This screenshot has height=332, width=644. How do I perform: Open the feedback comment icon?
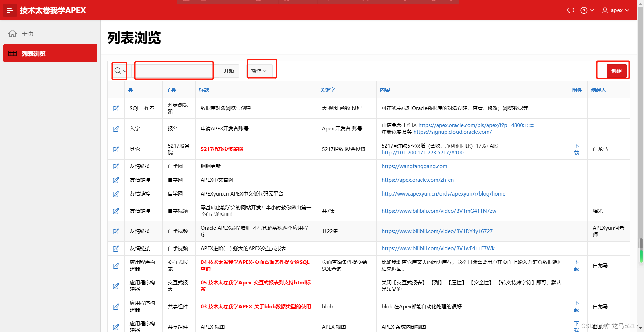[570, 10]
